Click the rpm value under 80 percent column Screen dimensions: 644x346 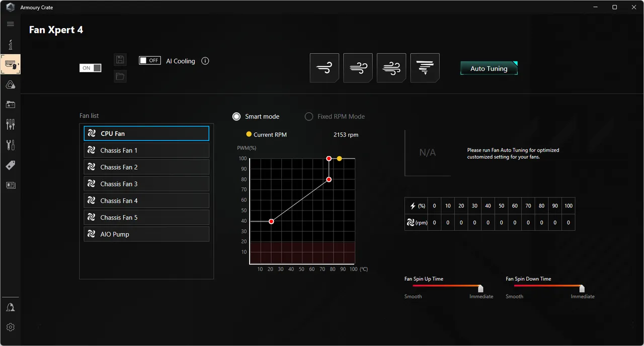click(541, 223)
